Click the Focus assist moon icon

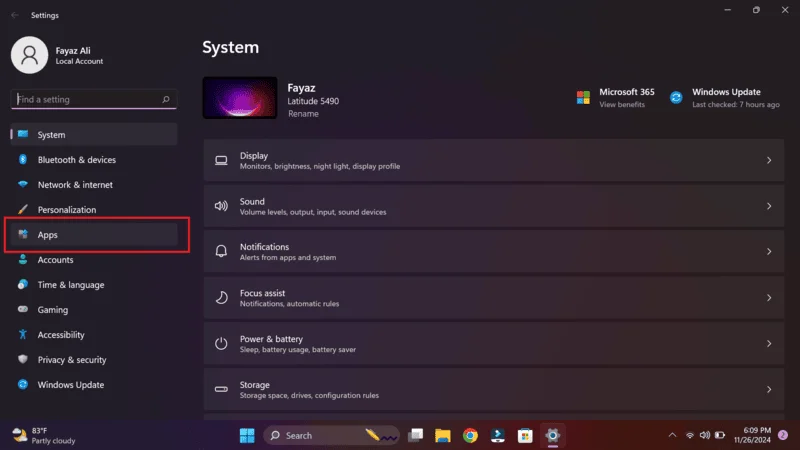tap(221, 297)
